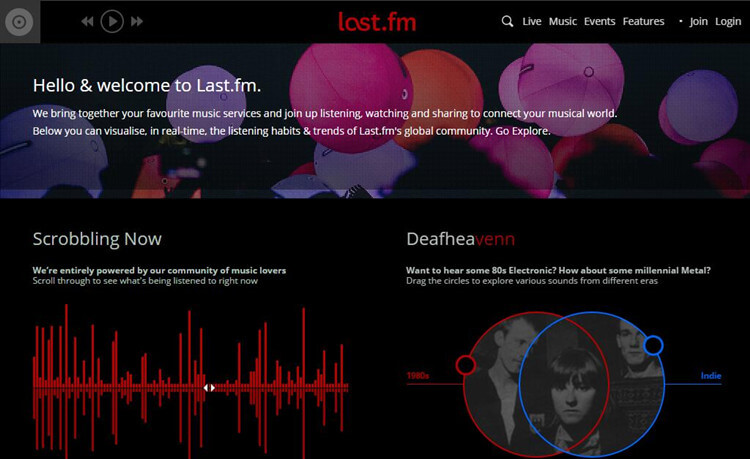The height and width of the screenshot is (459, 750).
Task: Skip to previous track with rewind icon
Action: (88, 22)
